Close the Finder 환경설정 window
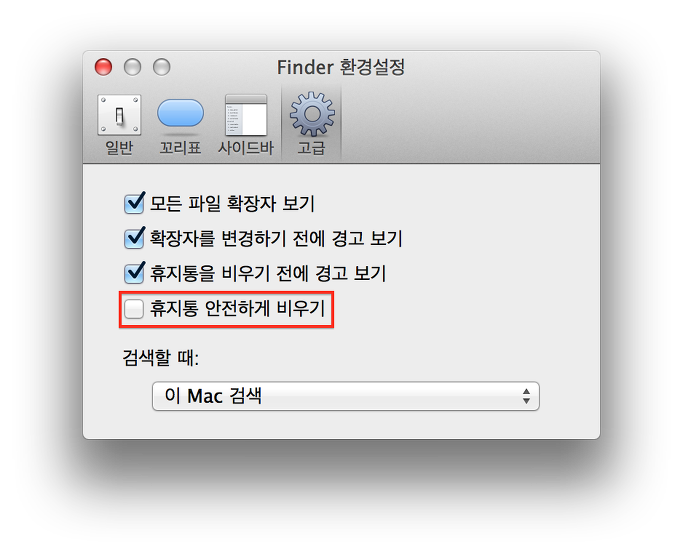The width and height of the screenshot is (683, 554). [x=103, y=67]
